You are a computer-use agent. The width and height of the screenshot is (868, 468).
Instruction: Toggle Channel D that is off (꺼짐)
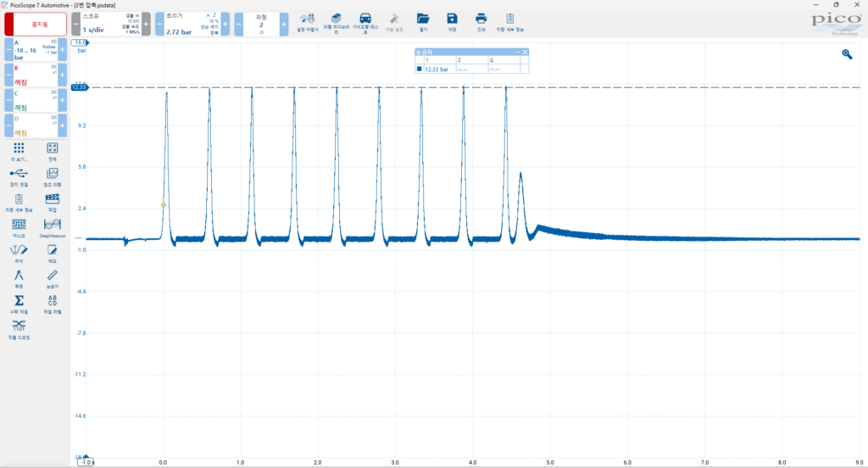pyautogui.click(x=34, y=129)
